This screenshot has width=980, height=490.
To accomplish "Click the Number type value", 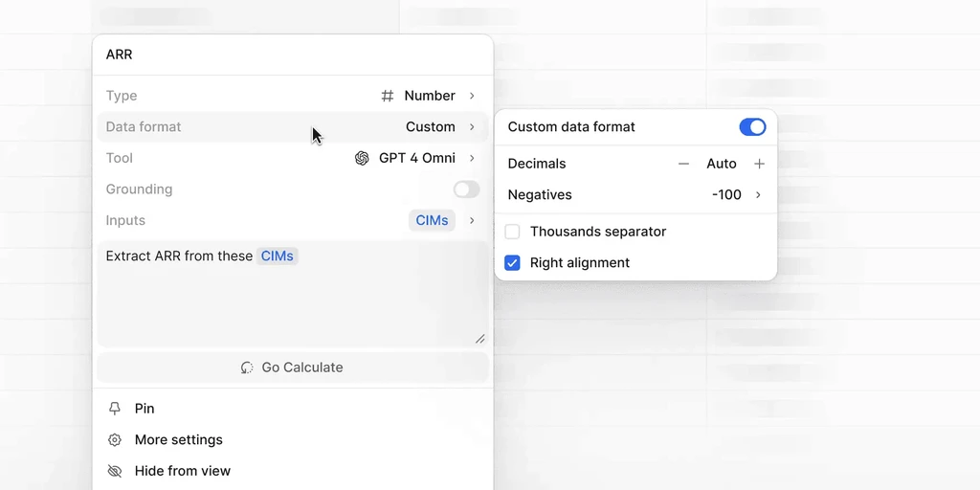I will click(430, 96).
